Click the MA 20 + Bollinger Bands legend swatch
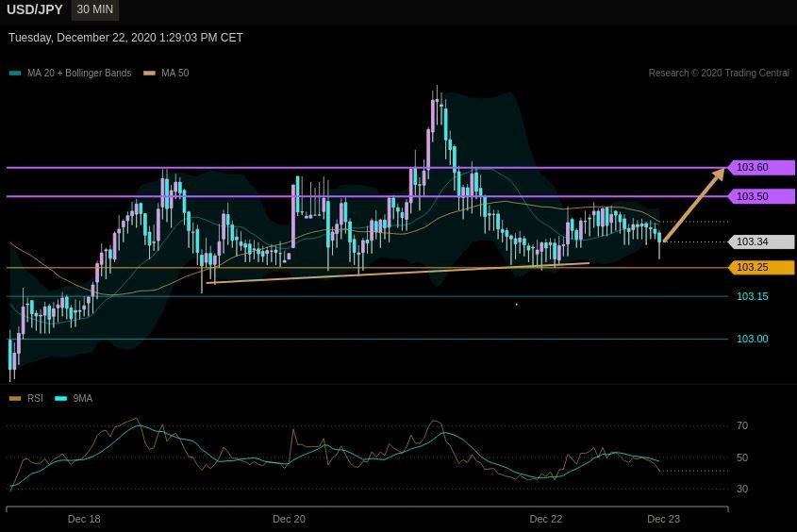This screenshot has height=532, width=797. (15, 74)
